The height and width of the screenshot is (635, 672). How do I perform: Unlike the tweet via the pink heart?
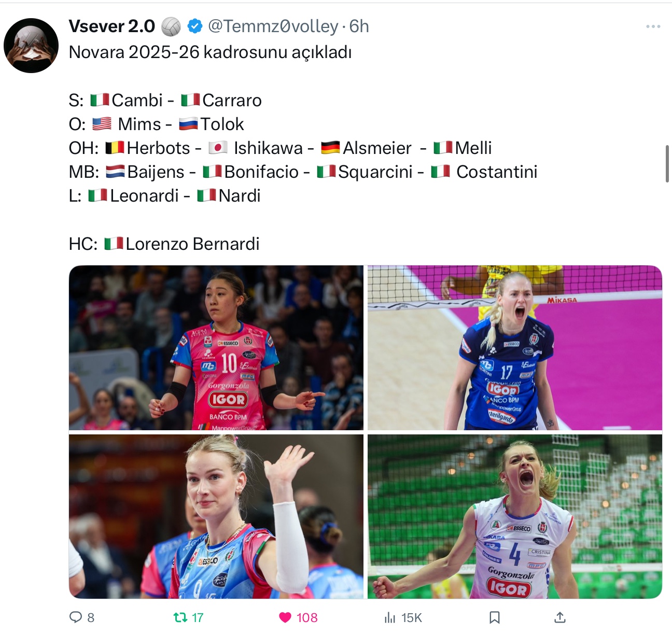(x=285, y=617)
